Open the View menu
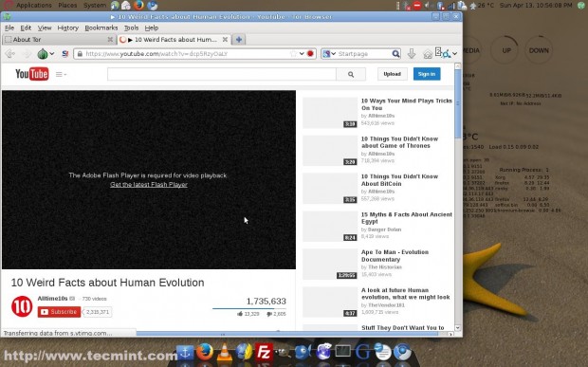588x367 pixels. [x=45, y=28]
